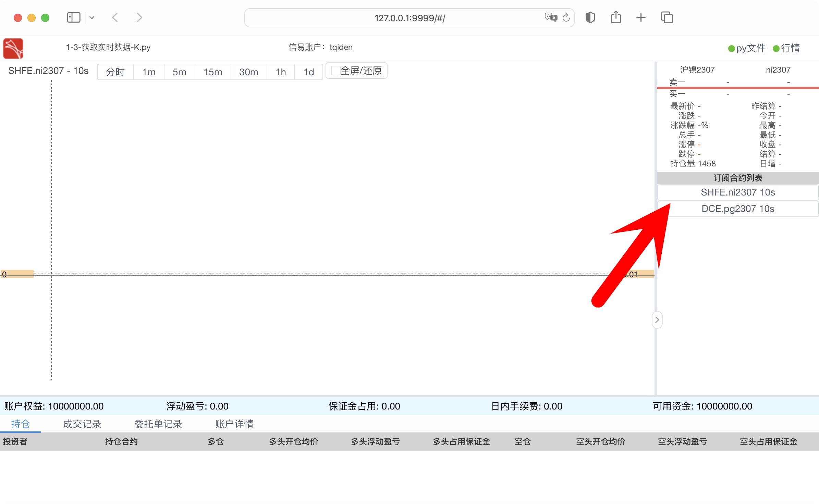
Task: Toggle the Safari sidebar icon
Action: pos(73,17)
